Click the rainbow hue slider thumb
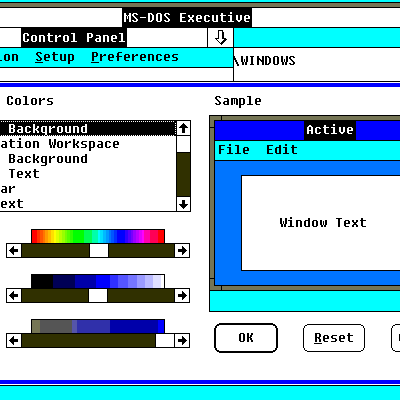 (x=99, y=251)
